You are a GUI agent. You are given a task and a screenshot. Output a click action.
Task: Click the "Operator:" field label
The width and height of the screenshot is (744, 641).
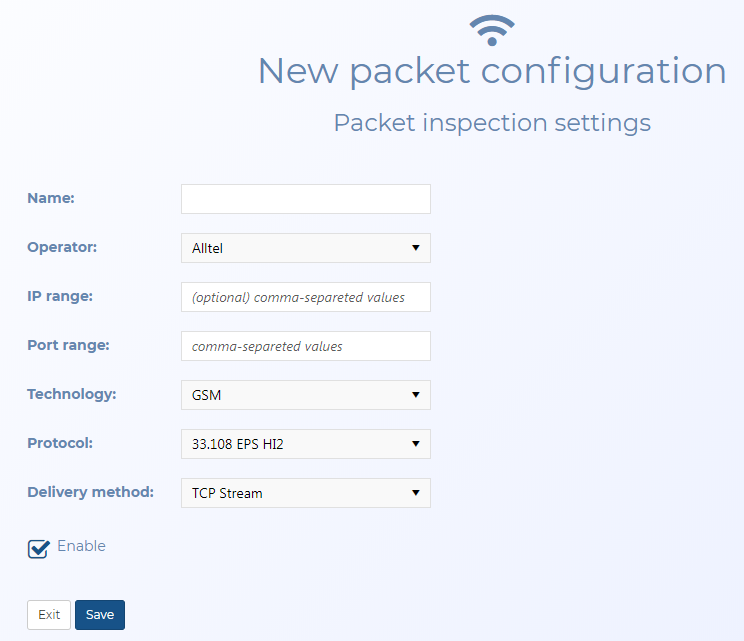(62, 247)
